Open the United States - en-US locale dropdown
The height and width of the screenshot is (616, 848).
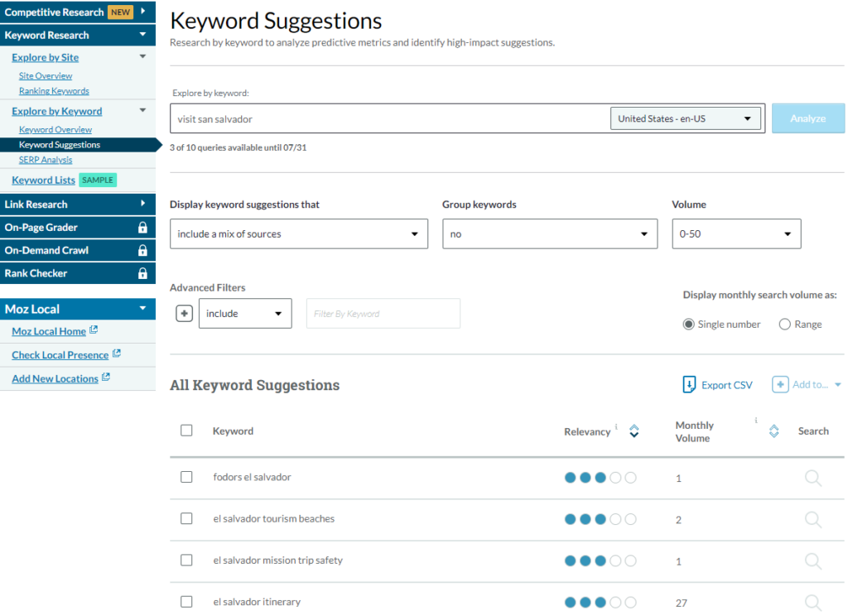click(686, 118)
